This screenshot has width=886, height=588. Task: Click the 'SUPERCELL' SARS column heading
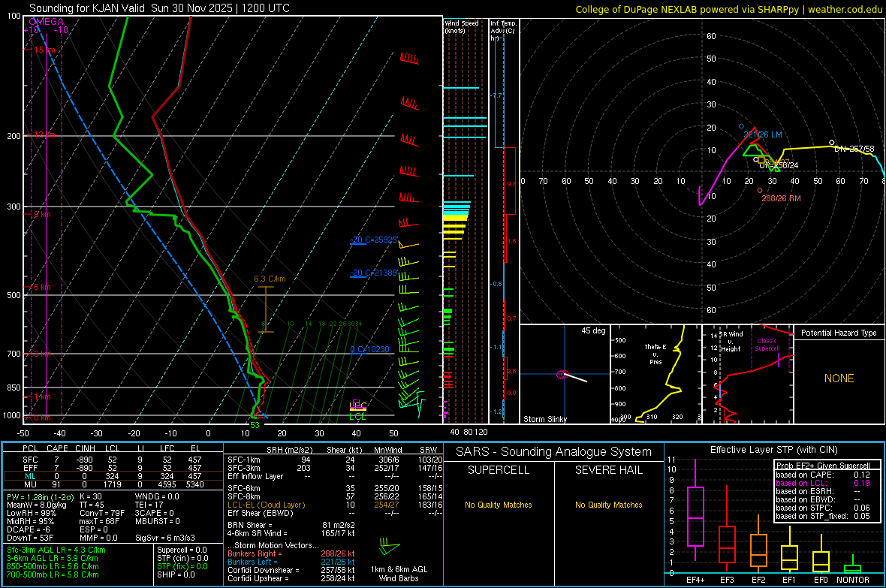499,470
